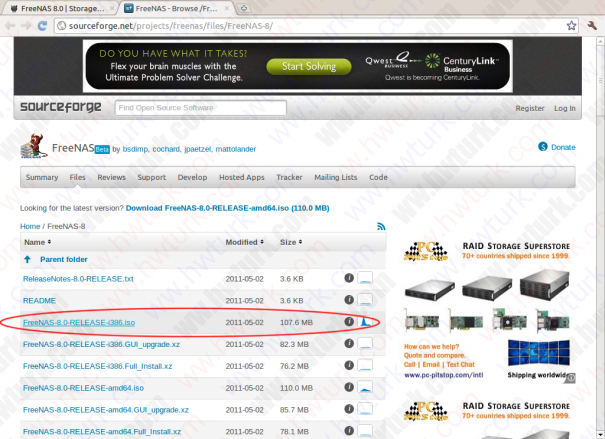This screenshot has width=605, height=439.
Task: Open the RSS feed icon
Action: coord(381,226)
